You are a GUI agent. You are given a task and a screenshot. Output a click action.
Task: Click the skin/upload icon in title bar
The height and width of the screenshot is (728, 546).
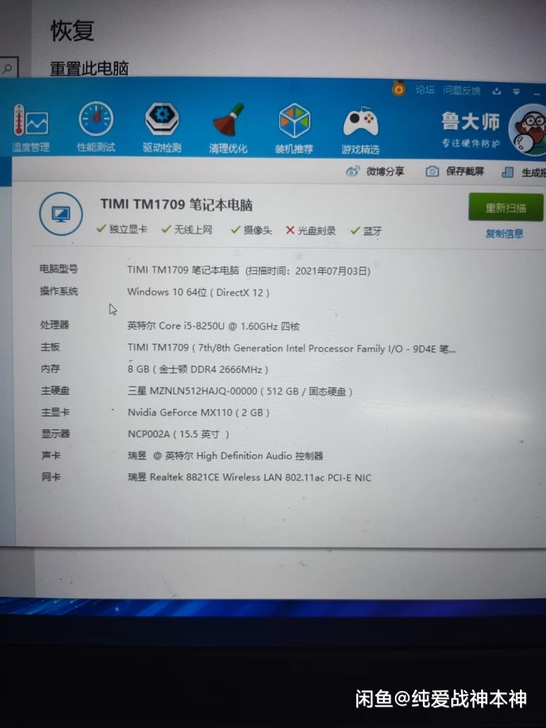(x=497, y=91)
